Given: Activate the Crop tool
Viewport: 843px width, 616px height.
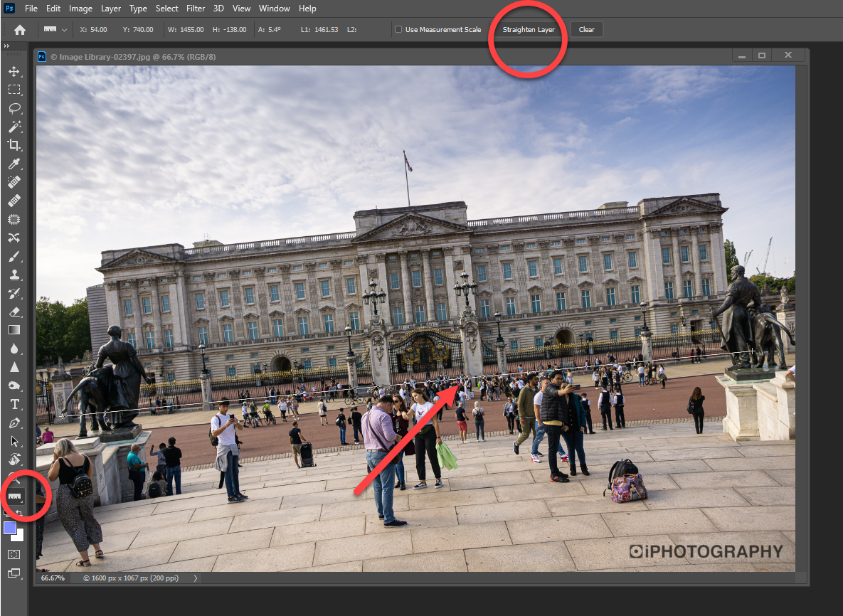Looking at the screenshot, I should (x=14, y=145).
